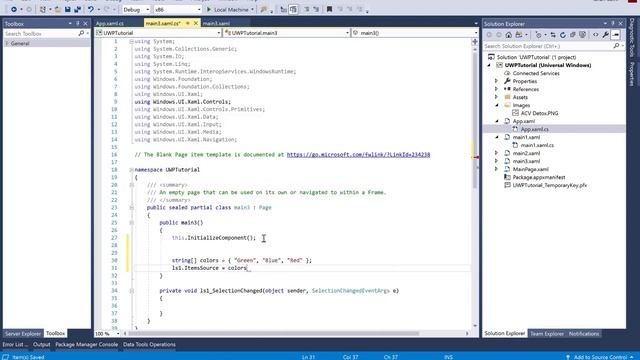Click the Properties wrench icon in Solution Explorer
The image size is (640, 360).
click(x=606, y=35)
